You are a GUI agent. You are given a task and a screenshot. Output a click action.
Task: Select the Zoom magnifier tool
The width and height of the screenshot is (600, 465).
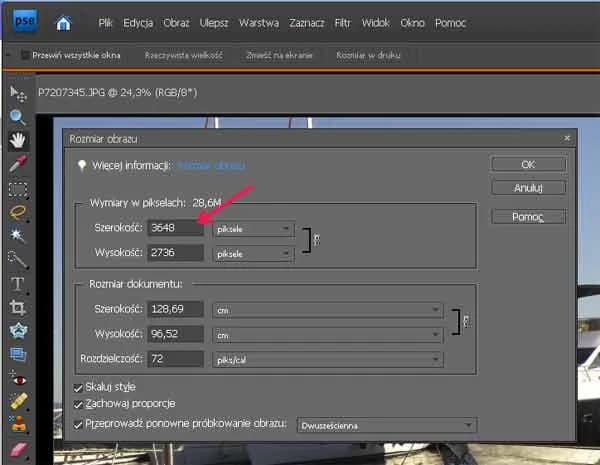click(x=17, y=116)
